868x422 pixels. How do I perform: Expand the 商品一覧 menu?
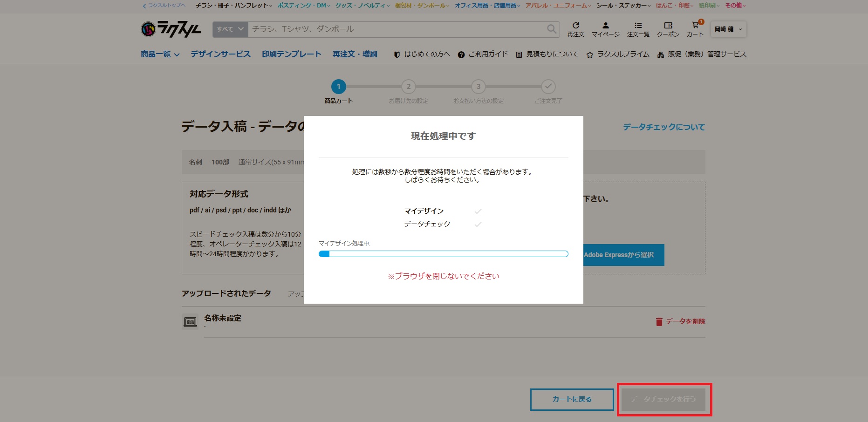160,54
